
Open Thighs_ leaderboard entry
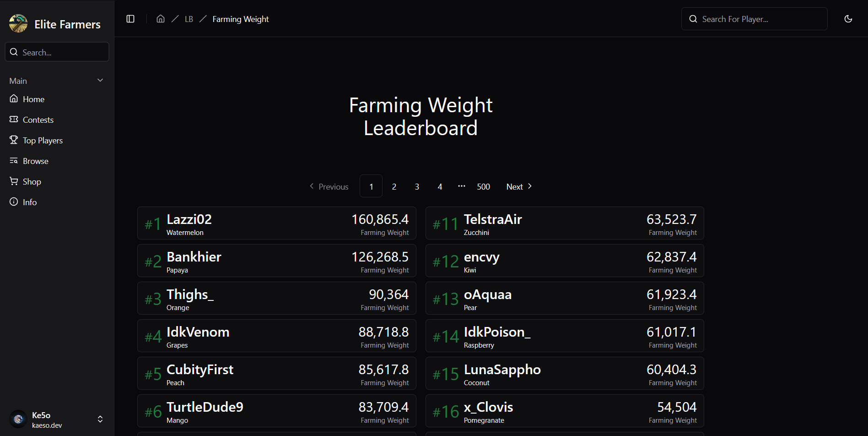coord(277,298)
